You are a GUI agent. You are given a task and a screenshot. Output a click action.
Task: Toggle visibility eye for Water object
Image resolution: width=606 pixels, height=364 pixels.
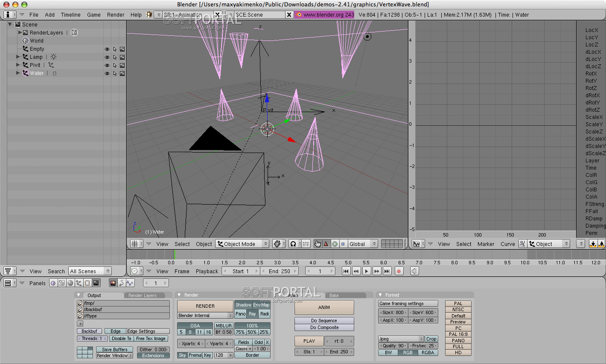pos(107,74)
